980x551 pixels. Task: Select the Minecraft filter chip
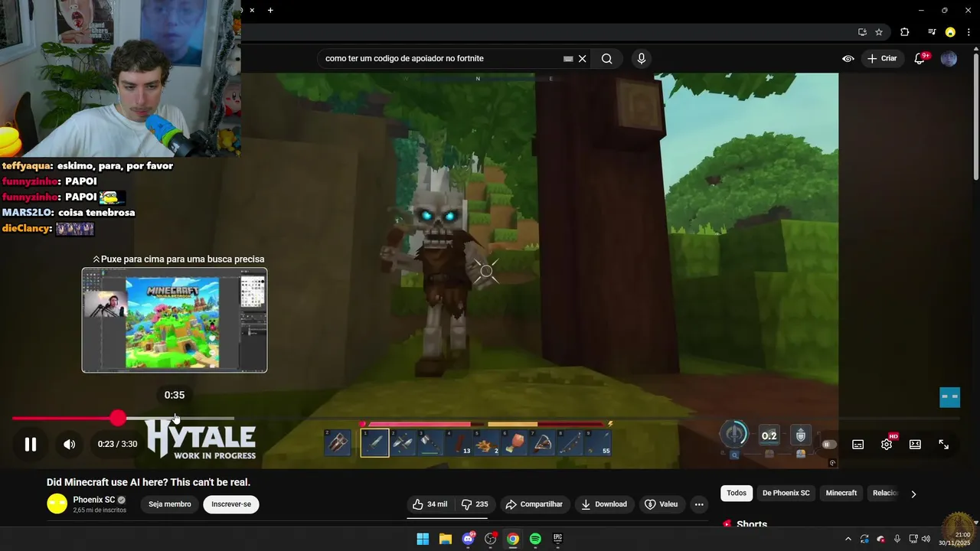click(841, 493)
